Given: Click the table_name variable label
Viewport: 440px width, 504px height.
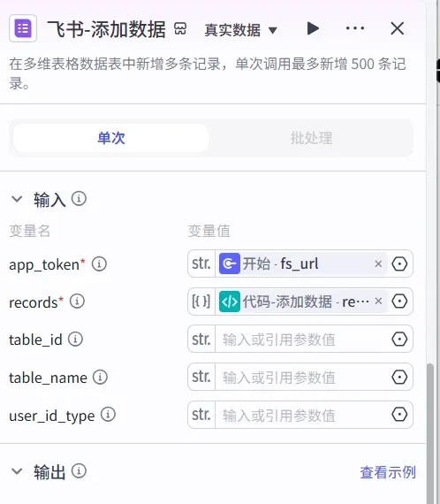Looking at the screenshot, I should click(x=48, y=378).
